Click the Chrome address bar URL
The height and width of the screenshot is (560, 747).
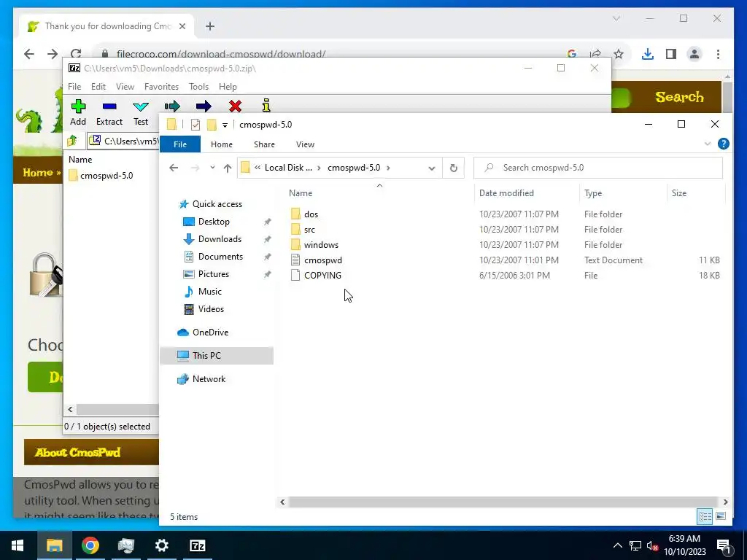pyautogui.click(x=221, y=54)
